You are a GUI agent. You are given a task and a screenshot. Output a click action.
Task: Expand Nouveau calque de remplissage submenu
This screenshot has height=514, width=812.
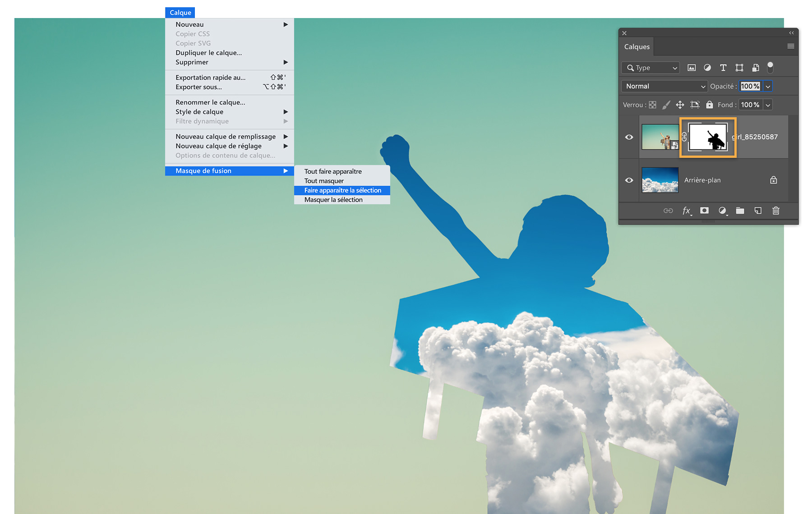(x=230, y=137)
